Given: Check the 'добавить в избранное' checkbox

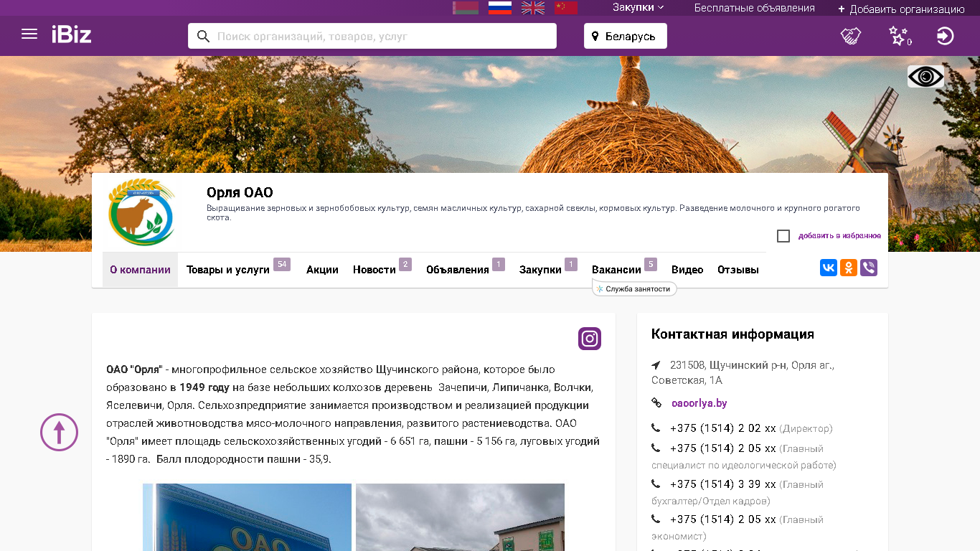Looking at the screenshot, I should point(783,236).
